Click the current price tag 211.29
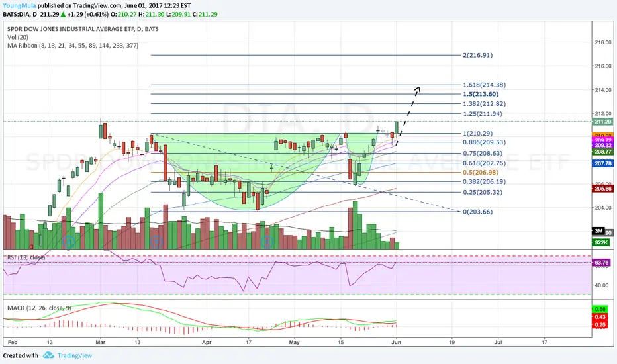Viewport: 617px width, 364px height. pyautogui.click(x=602, y=122)
